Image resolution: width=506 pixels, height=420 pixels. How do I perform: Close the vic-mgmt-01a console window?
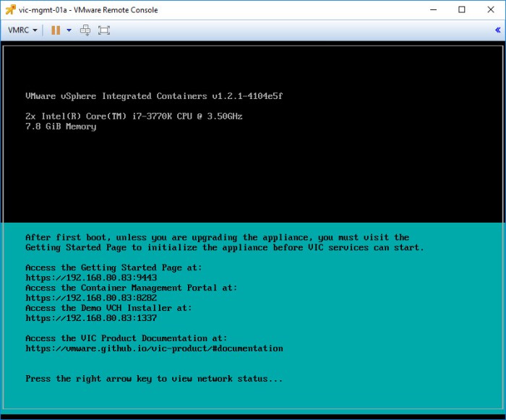491,10
